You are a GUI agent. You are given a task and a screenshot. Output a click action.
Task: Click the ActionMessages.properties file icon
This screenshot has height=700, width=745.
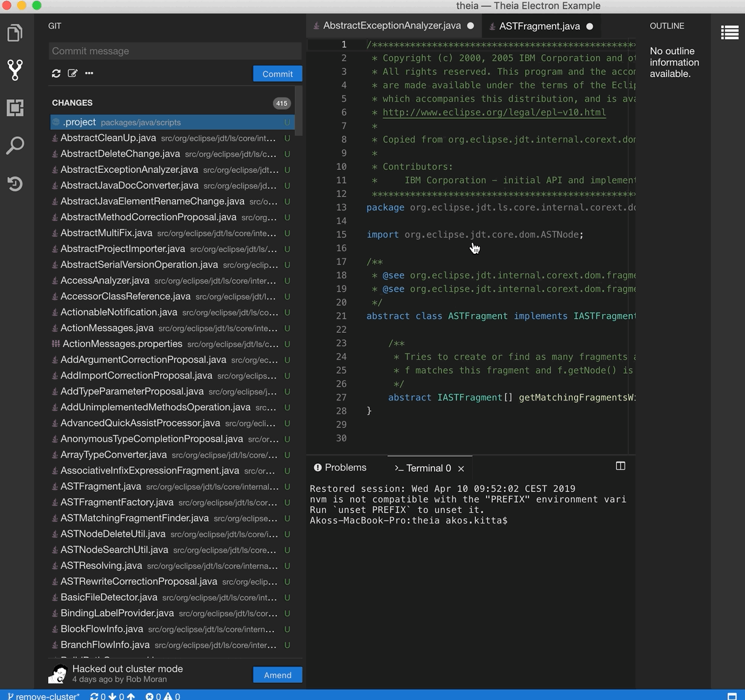coord(56,344)
